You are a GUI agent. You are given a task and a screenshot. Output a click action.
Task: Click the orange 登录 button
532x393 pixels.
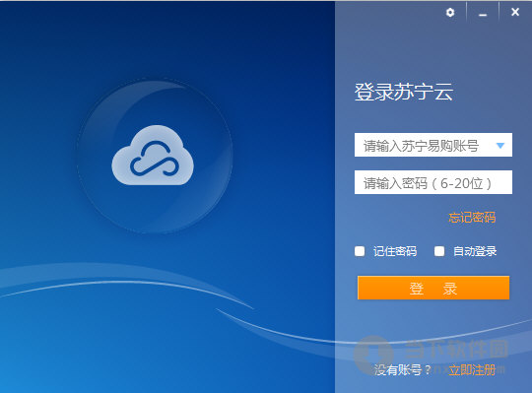(433, 288)
